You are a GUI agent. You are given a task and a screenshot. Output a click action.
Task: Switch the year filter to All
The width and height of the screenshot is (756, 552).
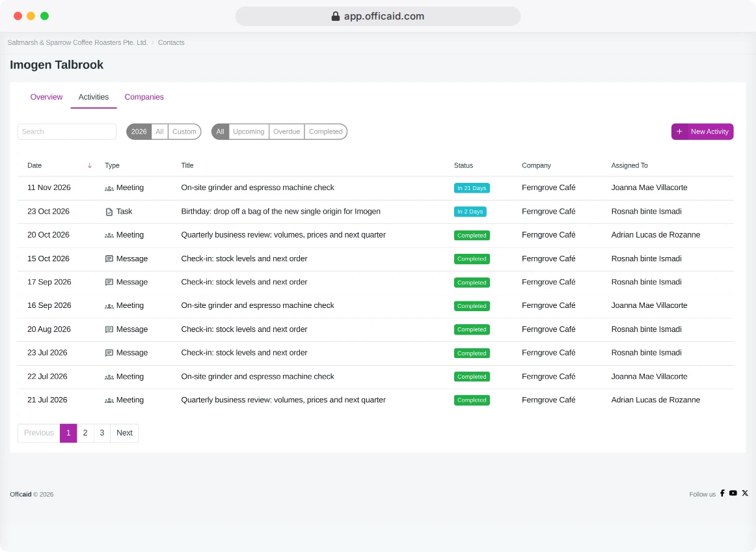159,131
